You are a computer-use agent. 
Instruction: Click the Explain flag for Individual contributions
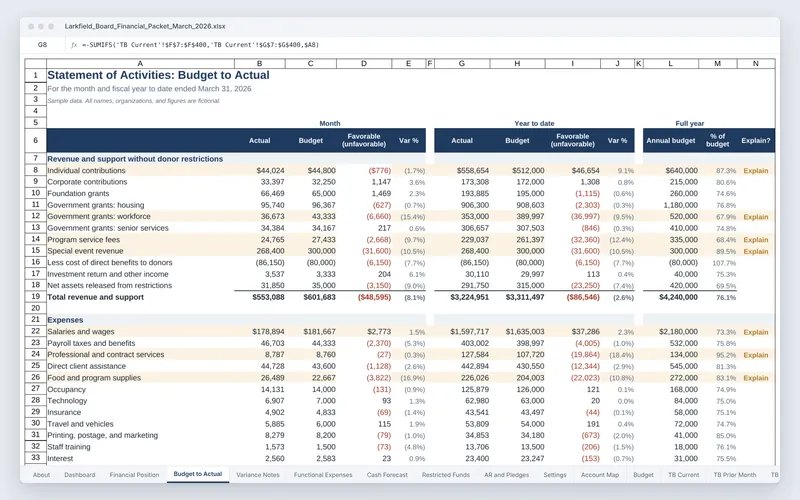point(756,170)
